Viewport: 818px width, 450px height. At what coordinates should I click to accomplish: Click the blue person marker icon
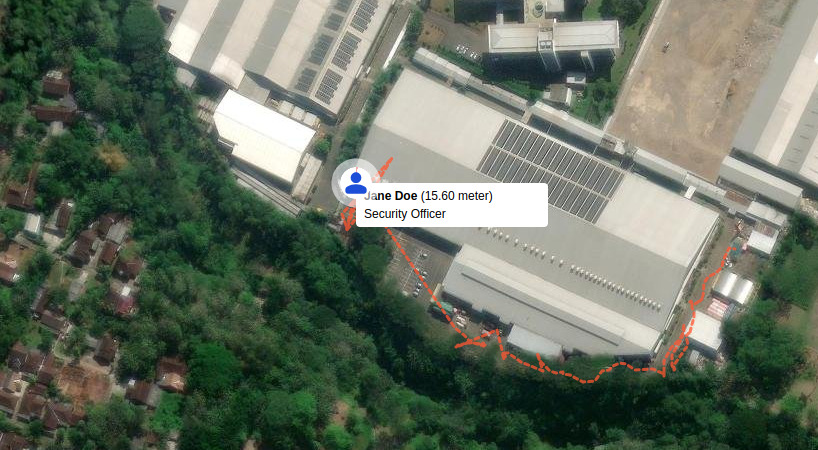(356, 183)
